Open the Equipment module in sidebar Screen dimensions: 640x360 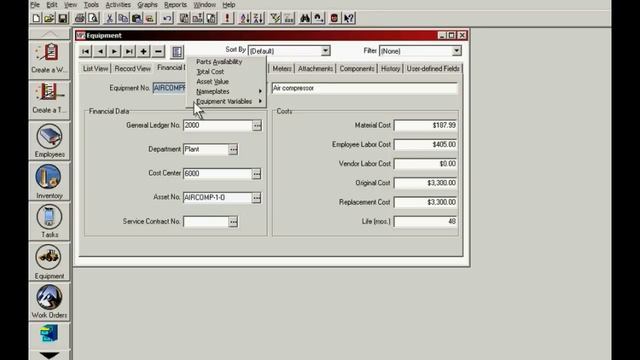(49, 262)
